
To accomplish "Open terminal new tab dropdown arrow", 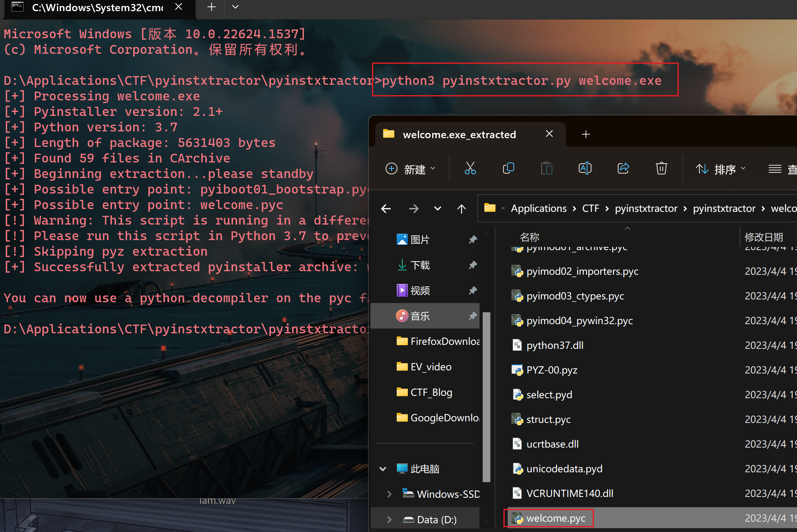I will click(235, 7).
